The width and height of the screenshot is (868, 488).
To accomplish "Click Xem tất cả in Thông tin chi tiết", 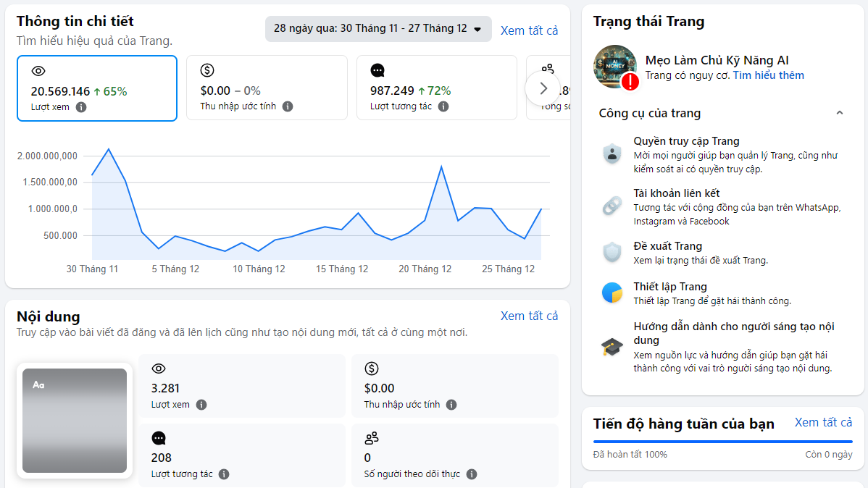I will (529, 30).
